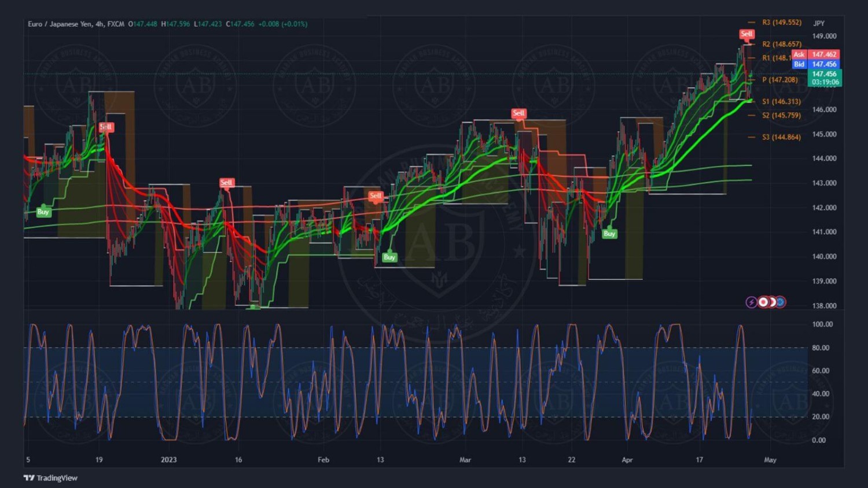
Task: Click the Sell signal label near R2
Action: pyautogui.click(x=746, y=34)
